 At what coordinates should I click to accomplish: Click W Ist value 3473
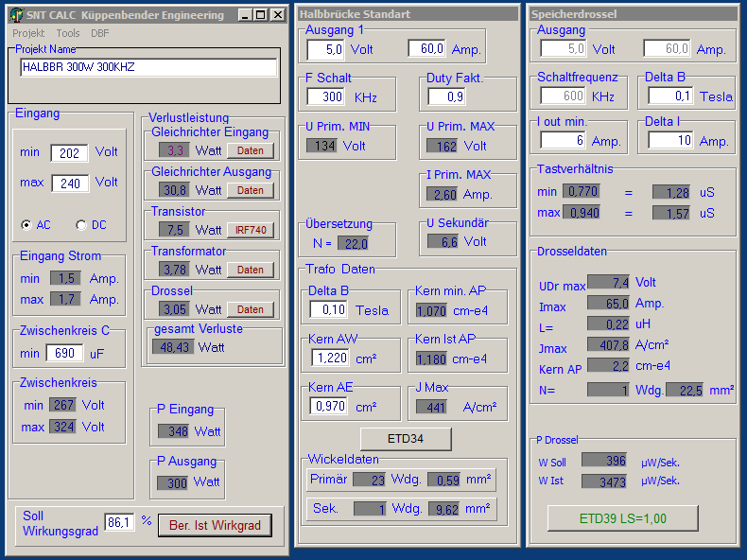603,481
